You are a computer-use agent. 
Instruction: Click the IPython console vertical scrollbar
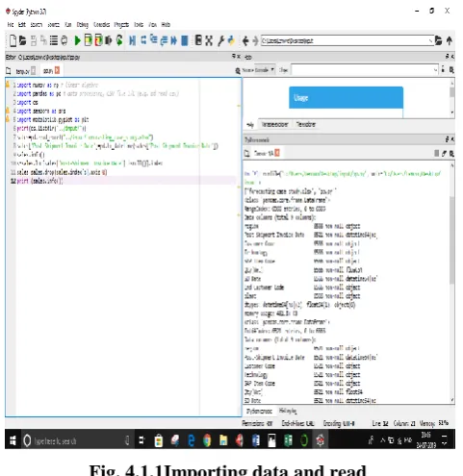point(451,240)
